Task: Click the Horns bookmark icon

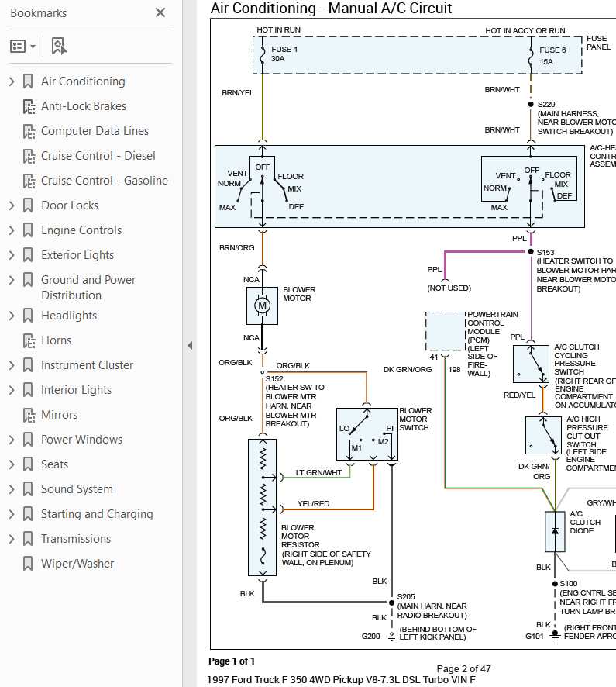Action: 29,341
